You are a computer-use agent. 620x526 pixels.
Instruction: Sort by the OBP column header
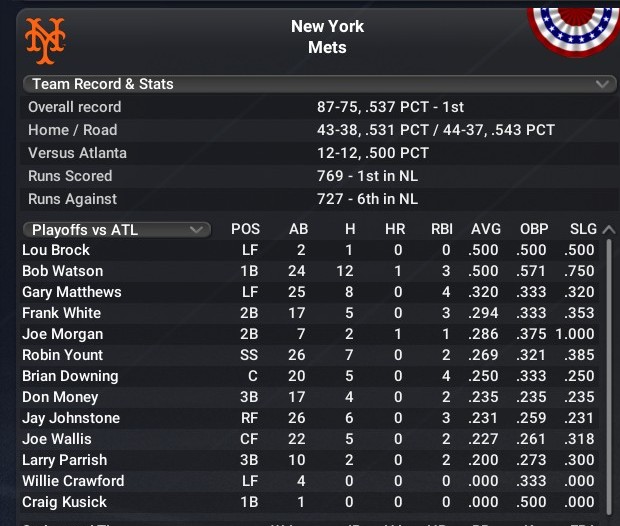[534, 229]
